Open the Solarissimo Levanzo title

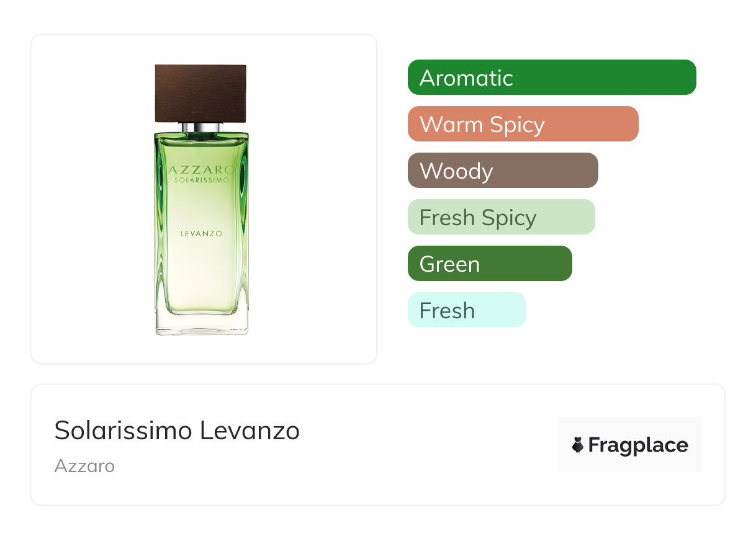(177, 431)
